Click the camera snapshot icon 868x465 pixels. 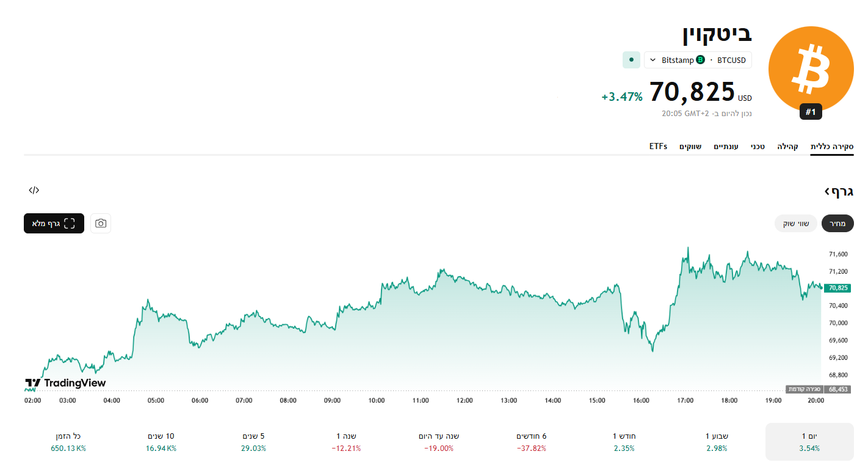coord(101,224)
